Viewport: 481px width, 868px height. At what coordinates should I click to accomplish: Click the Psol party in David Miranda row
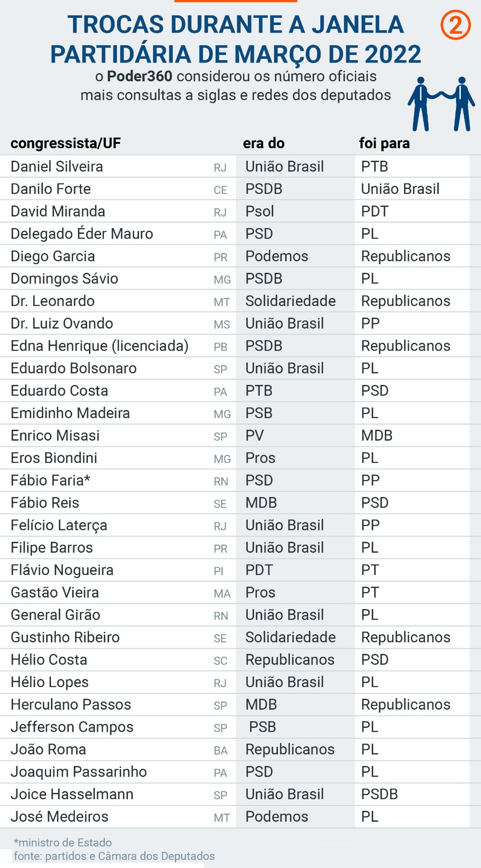260,212
